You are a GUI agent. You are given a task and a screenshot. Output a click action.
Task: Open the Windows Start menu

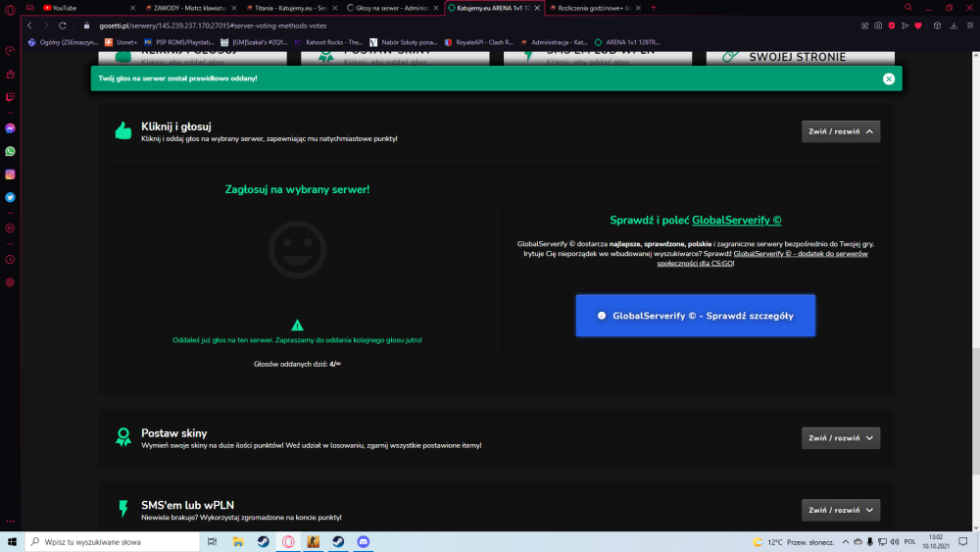(x=12, y=542)
